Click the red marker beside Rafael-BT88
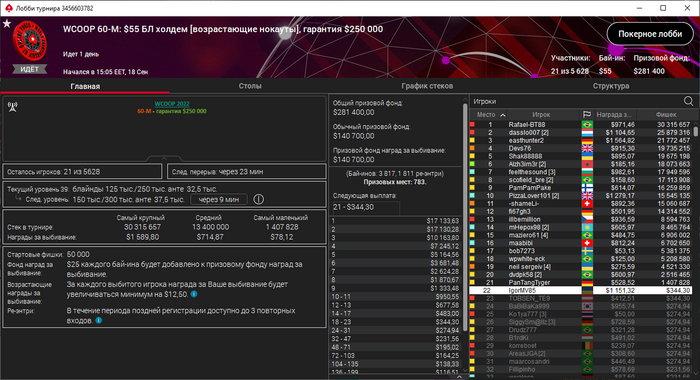The width and height of the screenshot is (700, 380). click(472, 125)
